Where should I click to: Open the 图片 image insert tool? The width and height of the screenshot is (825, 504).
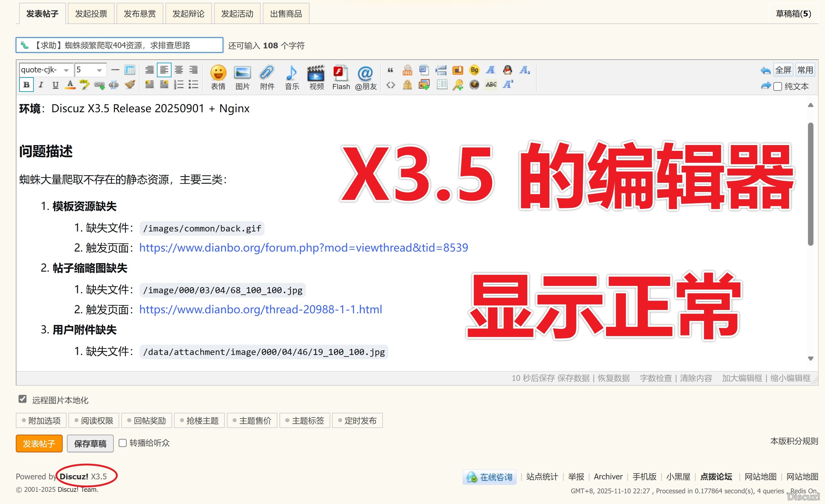(242, 77)
